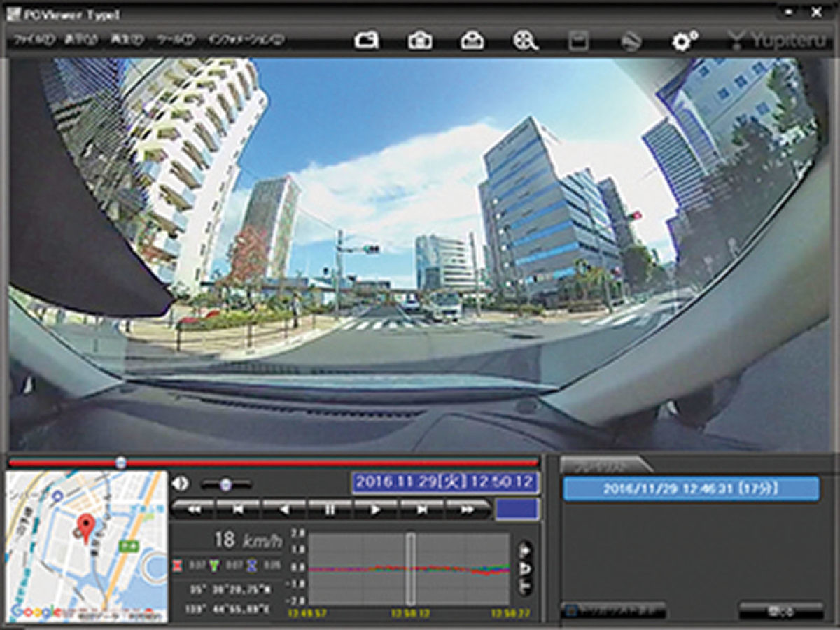This screenshot has width=840, height=630.
Task: Click the fast-forward button
Action: pyautogui.click(x=467, y=510)
